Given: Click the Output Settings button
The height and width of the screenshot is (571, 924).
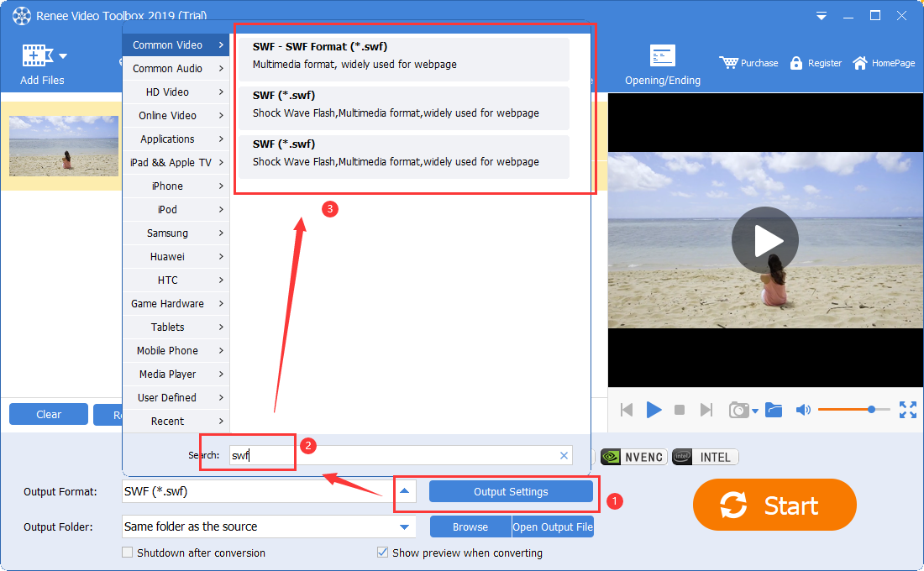Looking at the screenshot, I should coord(511,492).
